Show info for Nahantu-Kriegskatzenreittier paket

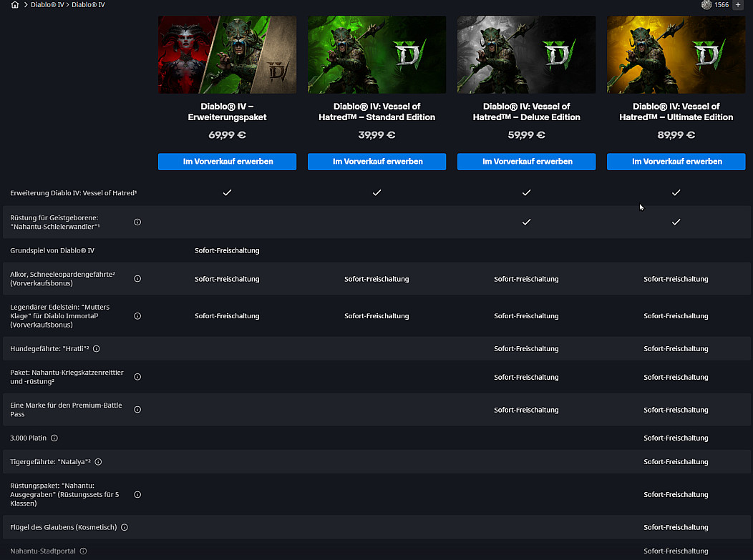137,377
